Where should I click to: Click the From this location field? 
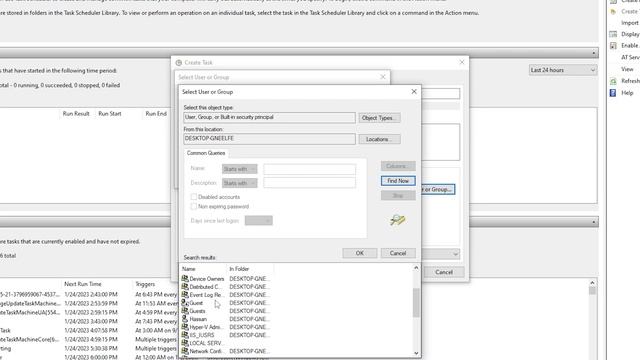pos(269,139)
